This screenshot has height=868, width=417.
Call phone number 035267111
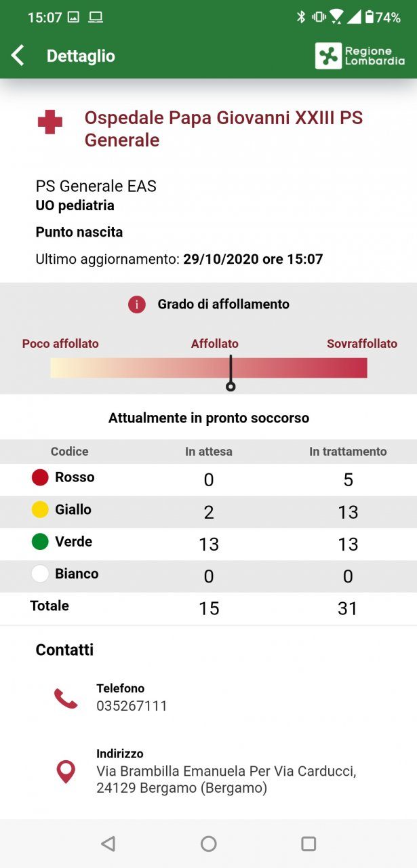(132, 706)
